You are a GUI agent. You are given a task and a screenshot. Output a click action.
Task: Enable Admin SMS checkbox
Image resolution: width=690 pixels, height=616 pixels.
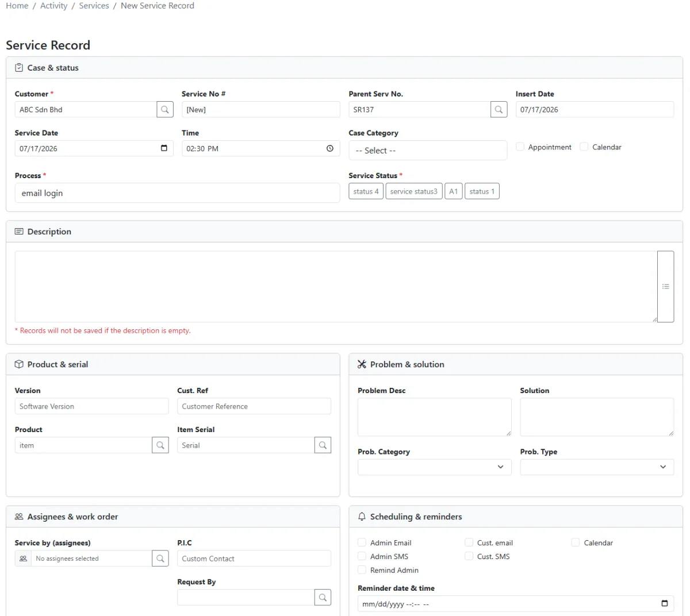(362, 556)
